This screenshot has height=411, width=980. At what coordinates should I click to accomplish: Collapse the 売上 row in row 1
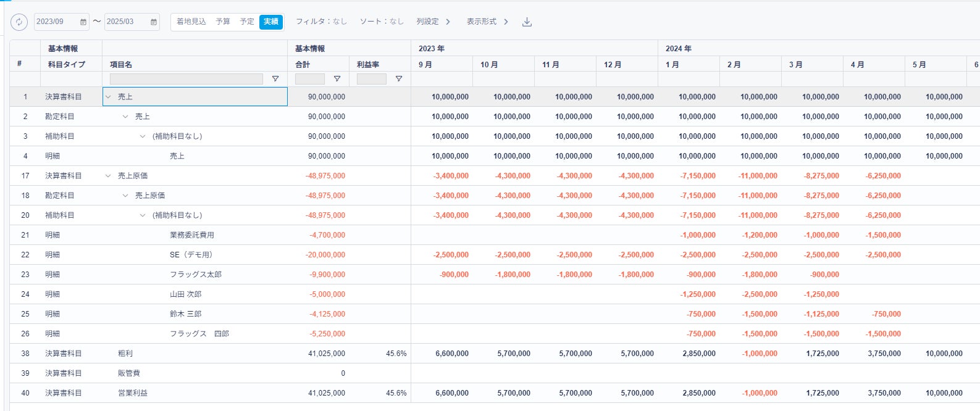tap(108, 97)
